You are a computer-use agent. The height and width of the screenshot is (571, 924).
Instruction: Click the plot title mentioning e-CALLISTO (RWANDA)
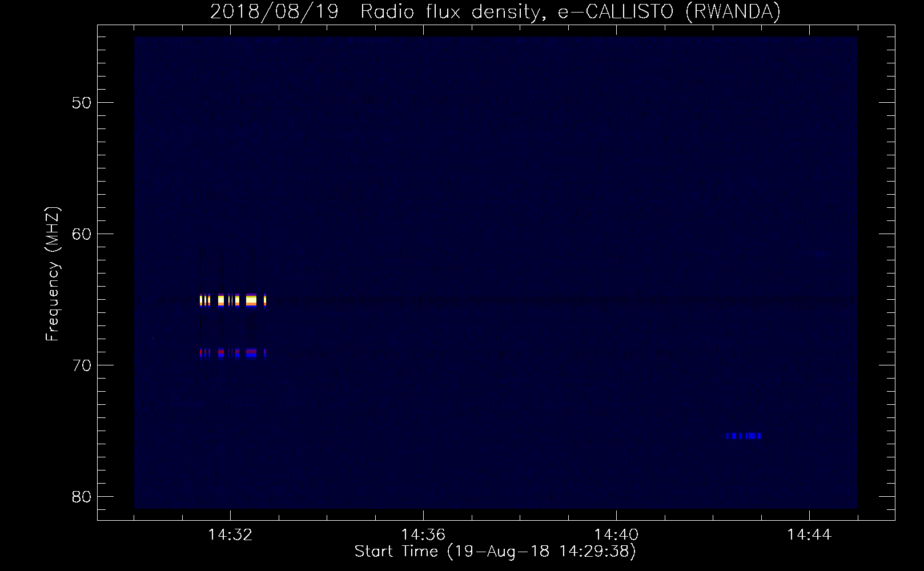[x=495, y=11]
